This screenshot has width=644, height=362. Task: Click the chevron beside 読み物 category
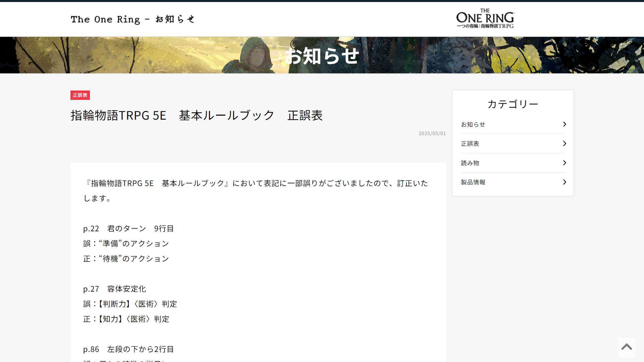pyautogui.click(x=565, y=163)
